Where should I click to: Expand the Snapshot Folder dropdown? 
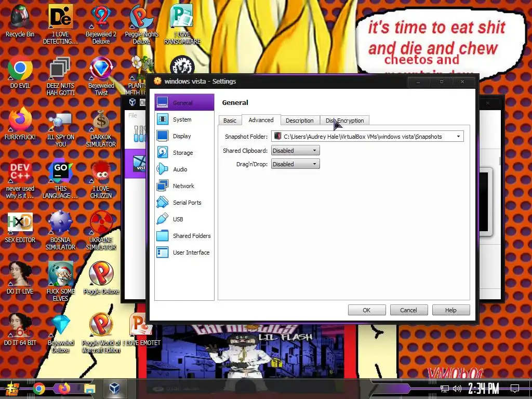(x=458, y=137)
